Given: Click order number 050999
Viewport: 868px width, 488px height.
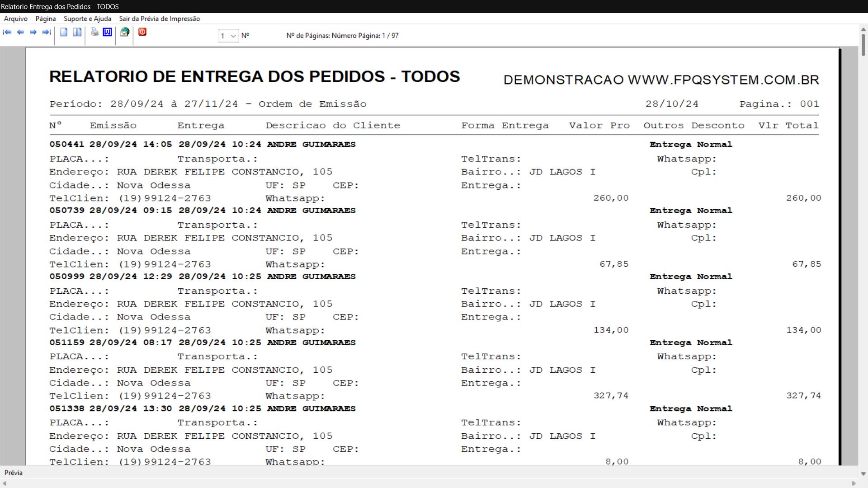Looking at the screenshot, I should (x=66, y=277).
